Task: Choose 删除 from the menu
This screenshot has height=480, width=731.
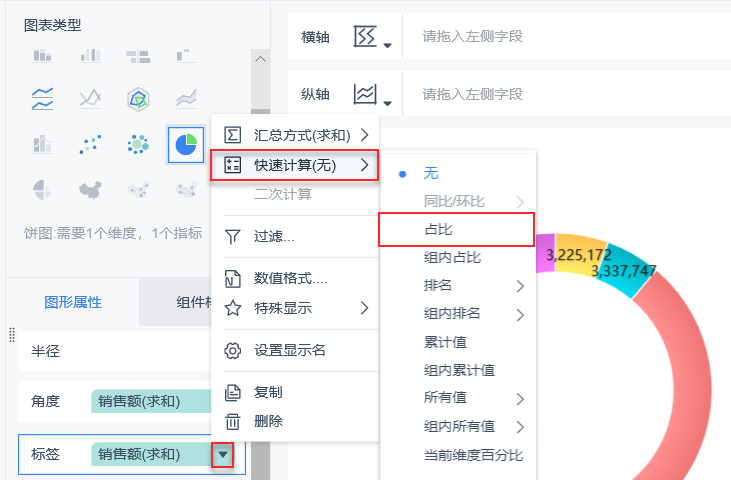Action: [295, 421]
